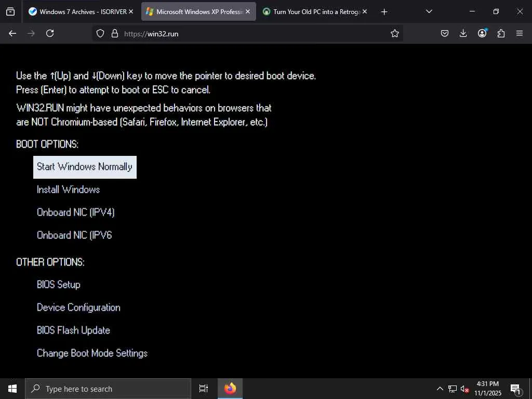Switch to the Turn Your Old PC into a Retrogaming tab
The width and height of the screenshot is (532, 399).
click(x=315, y=11)
